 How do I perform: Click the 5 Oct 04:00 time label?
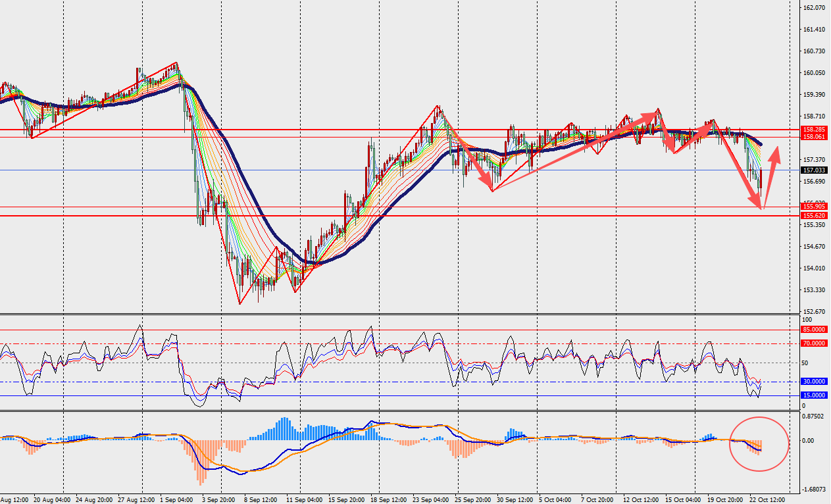click(554, 499)
